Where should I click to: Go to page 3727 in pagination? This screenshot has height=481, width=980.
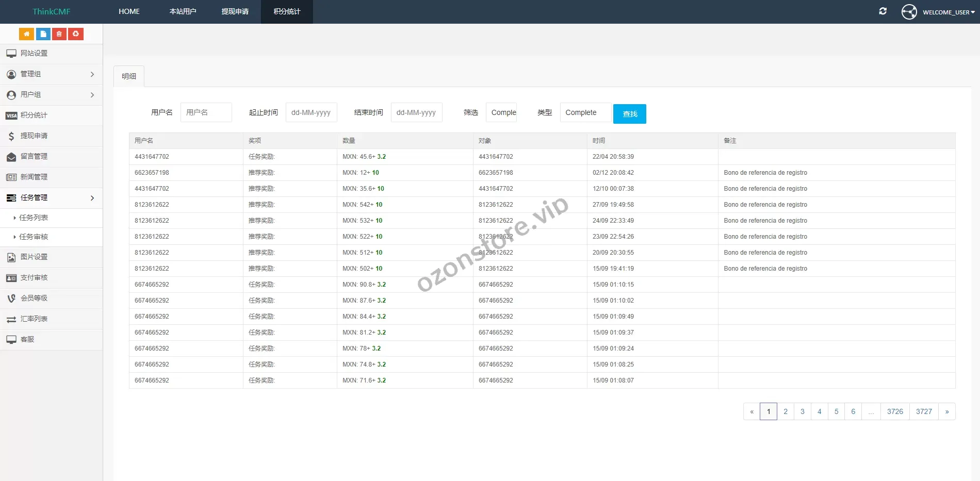tap(924, 411)
